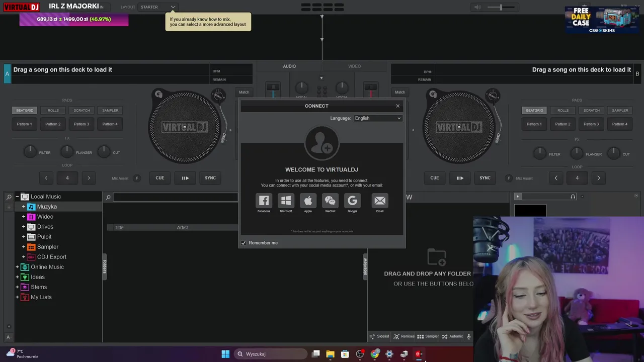
Task: Click the Muzyka folder icon
Action: (x=31, y=207)
